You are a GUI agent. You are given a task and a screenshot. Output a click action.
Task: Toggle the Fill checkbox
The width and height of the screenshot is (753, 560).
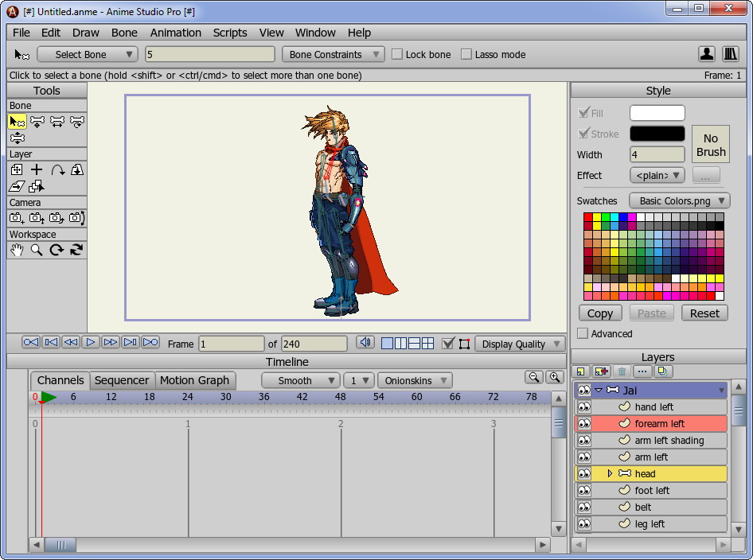[x=583, y=113]
